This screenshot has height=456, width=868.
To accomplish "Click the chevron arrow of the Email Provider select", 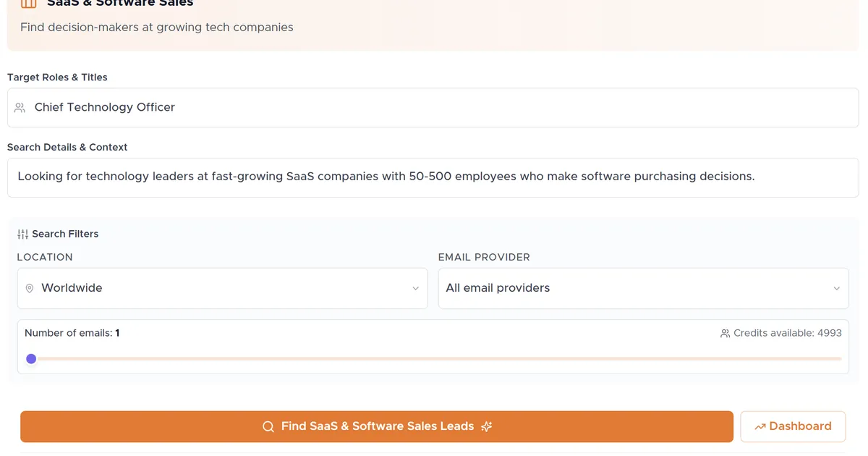I will (x=836, y=288).
